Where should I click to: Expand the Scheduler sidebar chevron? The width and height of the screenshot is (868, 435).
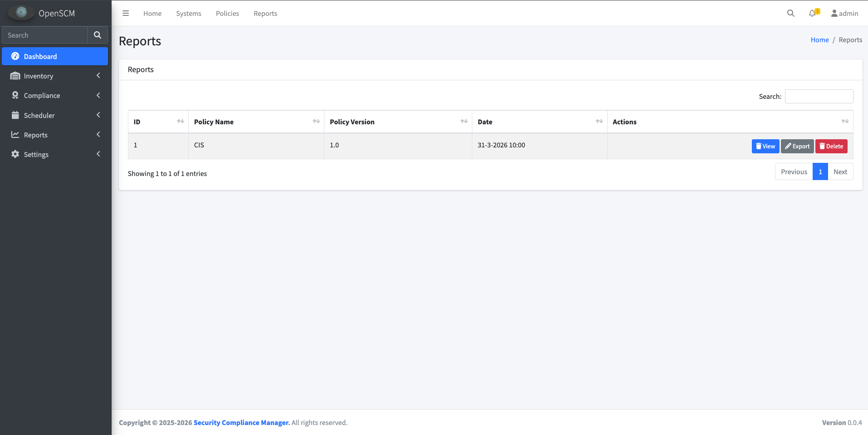(x=98, y=115)
